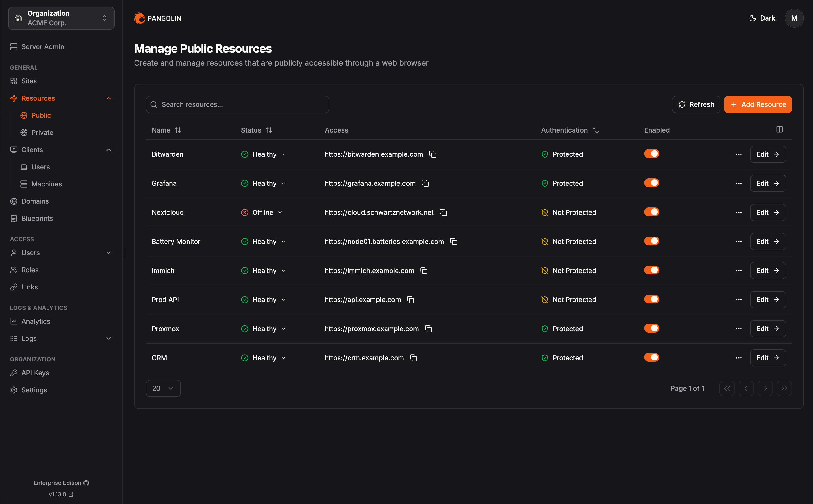This screenshot has width=813, height=504.
Task: Switch to Dark mode using the header toggle
Action: pyautogui.click(x=762, y=18)
